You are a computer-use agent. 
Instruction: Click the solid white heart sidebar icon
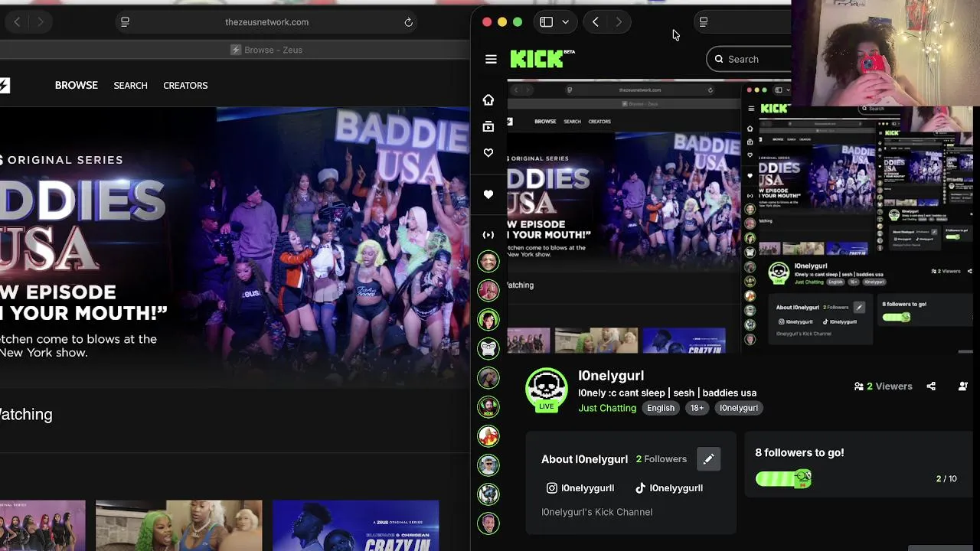point(488,194)
